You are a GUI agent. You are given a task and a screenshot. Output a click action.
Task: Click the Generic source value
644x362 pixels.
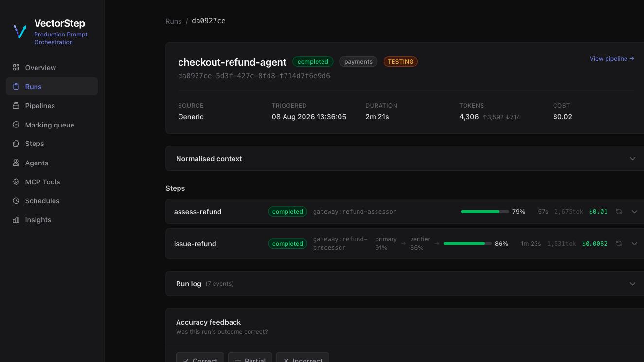(191, 117)
